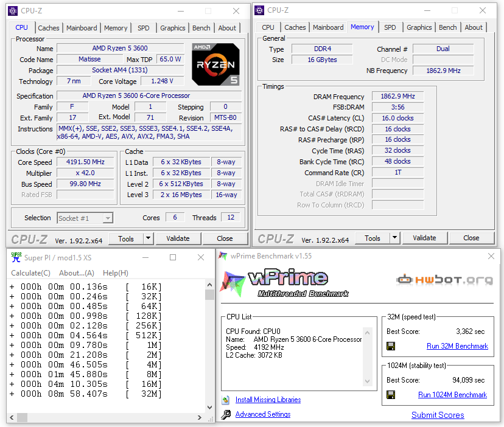Click CAS# Latency value 16.0 clocks

click(397, 118)
